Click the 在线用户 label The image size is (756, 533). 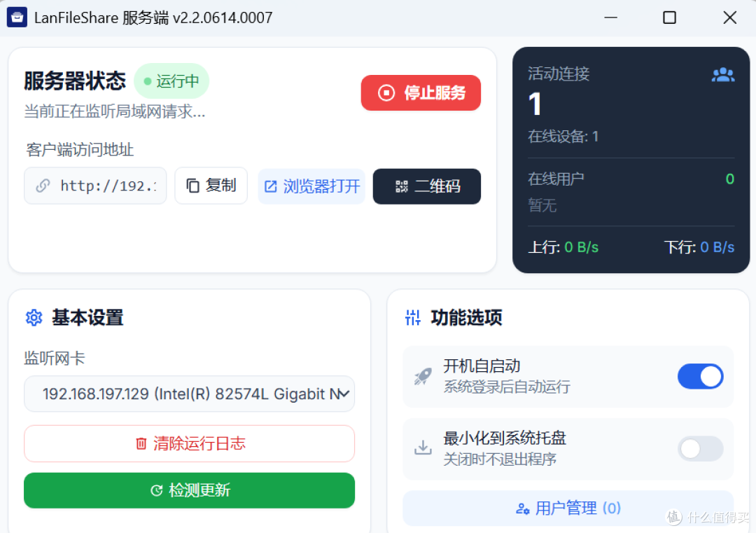point(556,179)
